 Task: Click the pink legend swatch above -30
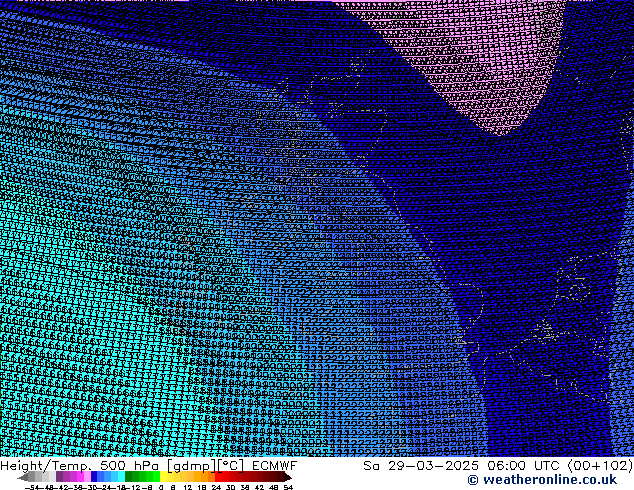87,476
